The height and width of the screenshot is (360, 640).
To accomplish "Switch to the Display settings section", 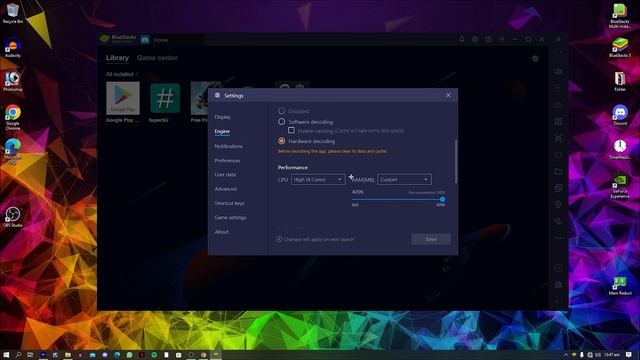I will point(222,117).
